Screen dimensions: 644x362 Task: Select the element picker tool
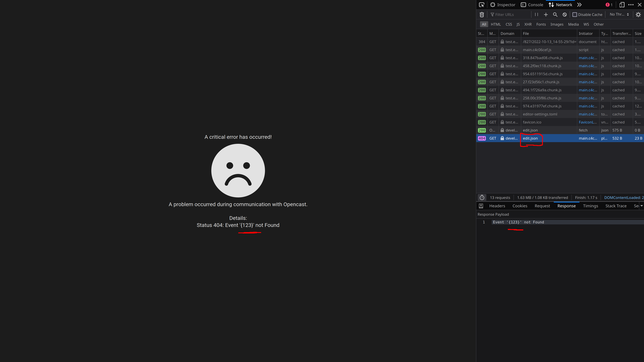coord(481,5)
